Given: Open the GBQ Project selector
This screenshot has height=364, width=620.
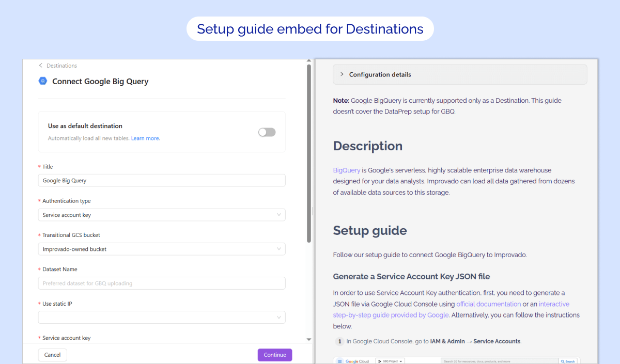Looking at the screenshot, I should click(390, 361).
